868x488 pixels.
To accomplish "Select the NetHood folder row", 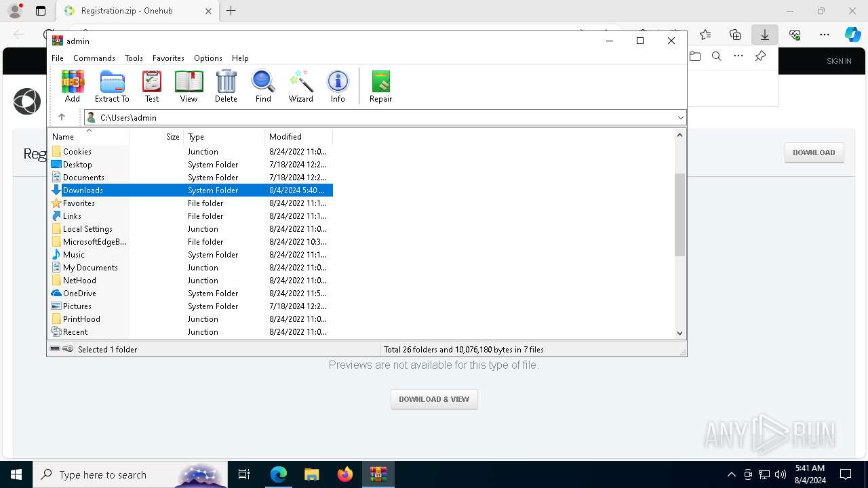I will 191,281.
